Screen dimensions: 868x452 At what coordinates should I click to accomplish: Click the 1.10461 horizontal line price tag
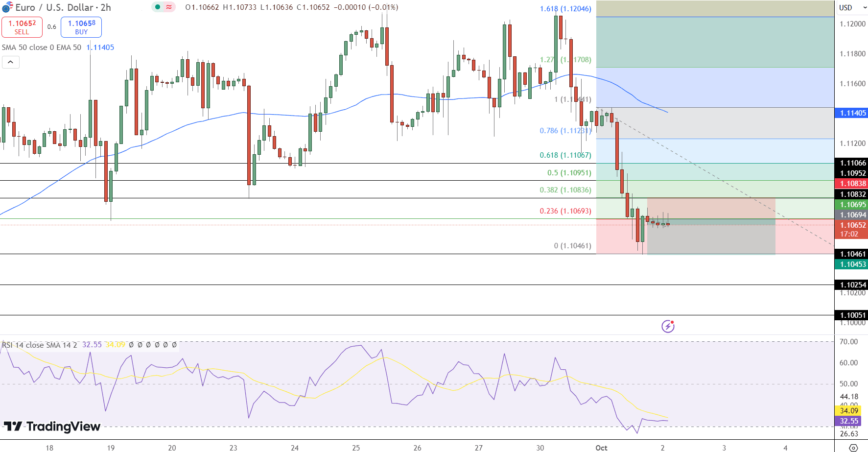tap(851, 254)
